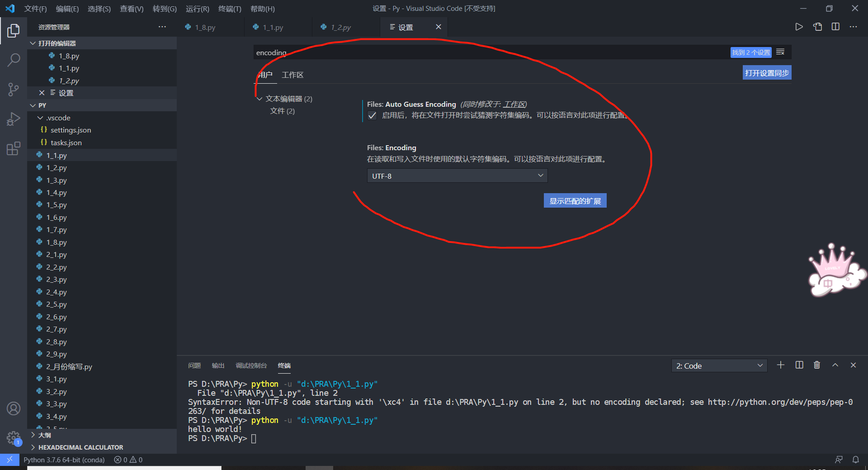
Task: Open the Search view in activity bar
Action: (14, 60)
